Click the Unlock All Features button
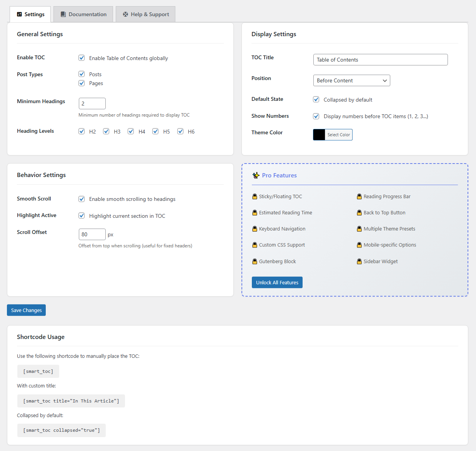476x451 pixels. 277,282
